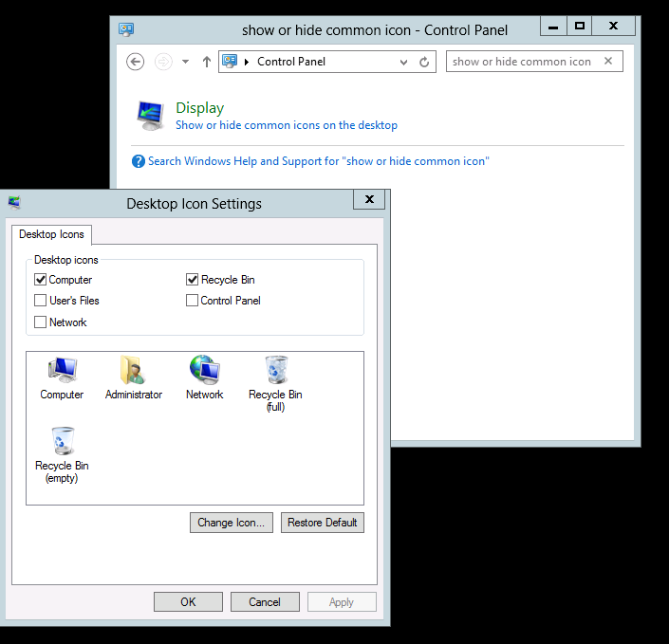The height and width of the screenshot is (644, 669).
Task: Expand the breadcrumb arrow before Control Panel
Action: [x=246, y=62]
